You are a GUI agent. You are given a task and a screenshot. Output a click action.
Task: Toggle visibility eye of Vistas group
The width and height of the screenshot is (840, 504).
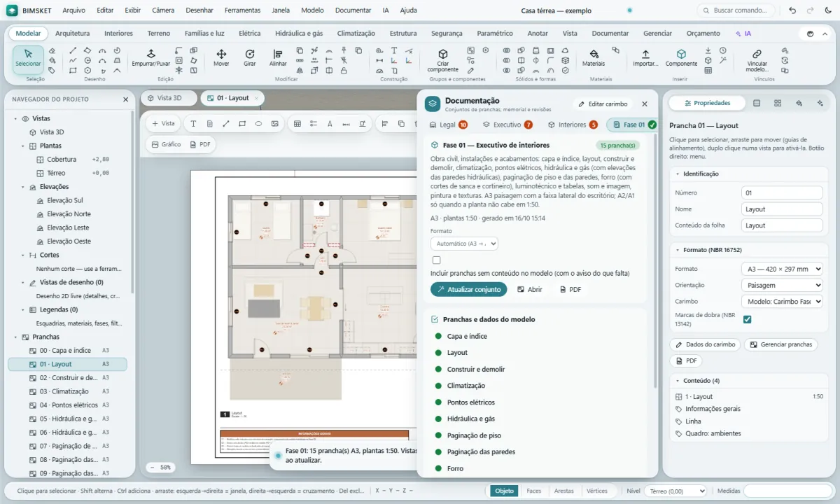25,119
